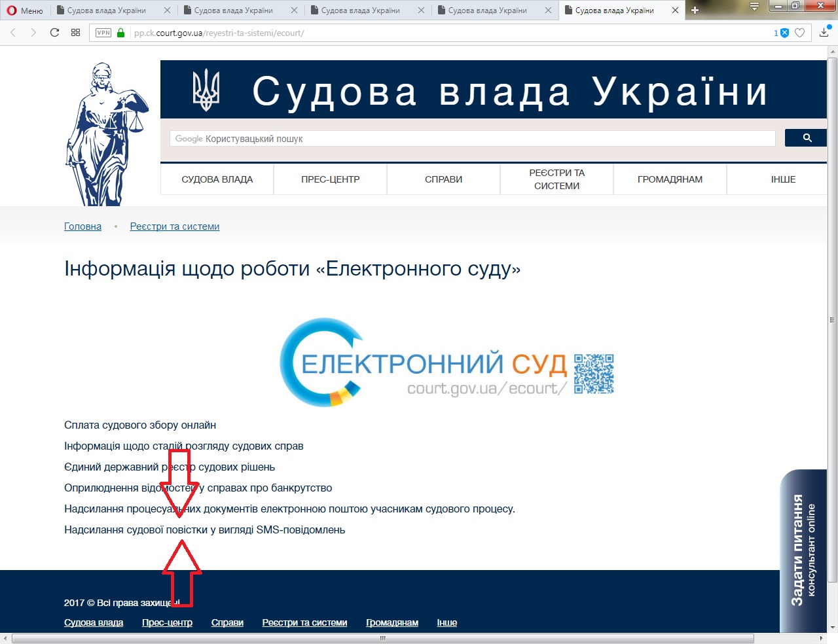Click the blue search magnifier button
Viewport: 838px width, 644px height.
pos(807,138)
